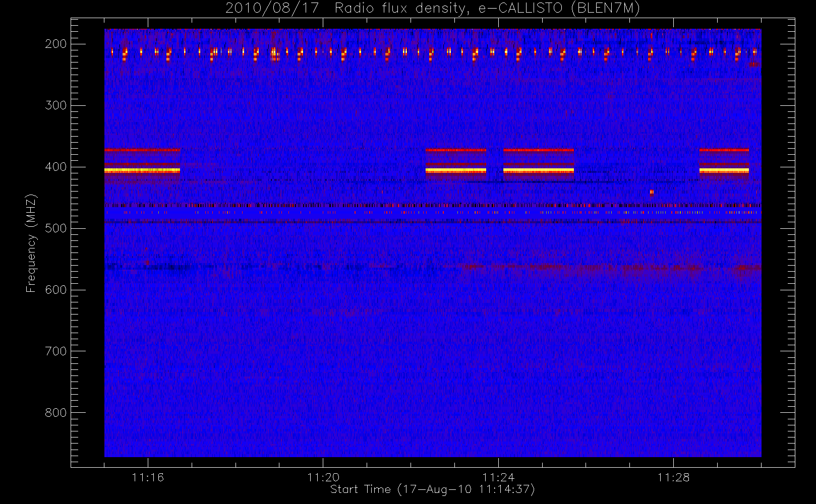The image size is (816, 504).
Task: Click the 11:24 time axis label
Action: tap(498, 477)
